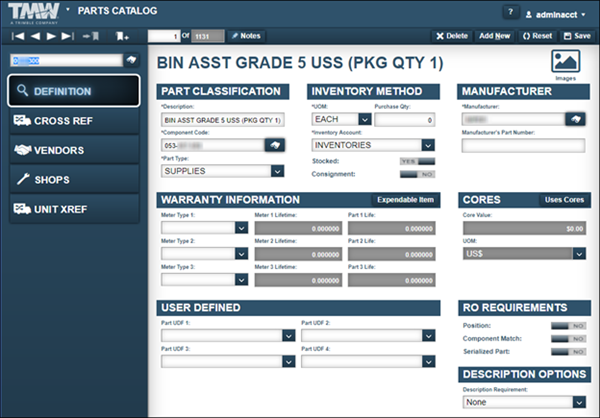Open the Part Type dropdown
The width and height of the screenshot is (600, 418).
pyautogui.click(x=277, y=171)
